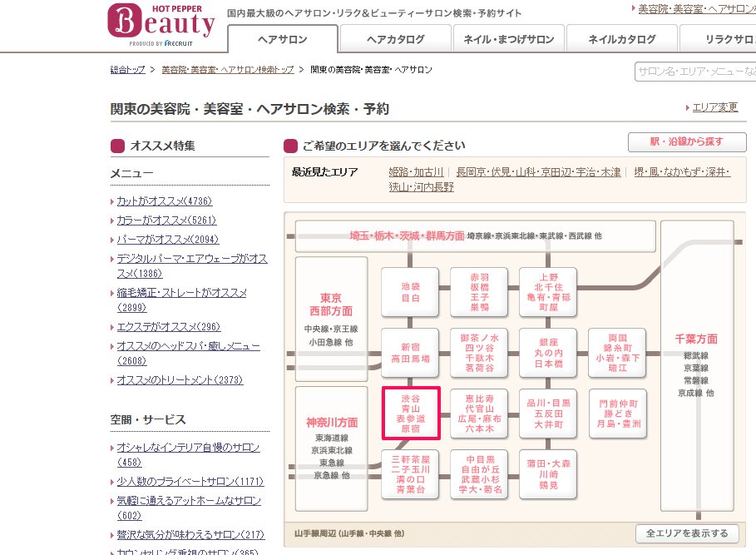Image resolution: width=756 pixels, height=555 pixels.
Task: Open recent area 堺・鳳・なかもず・深井
Action: coord(682,172)
